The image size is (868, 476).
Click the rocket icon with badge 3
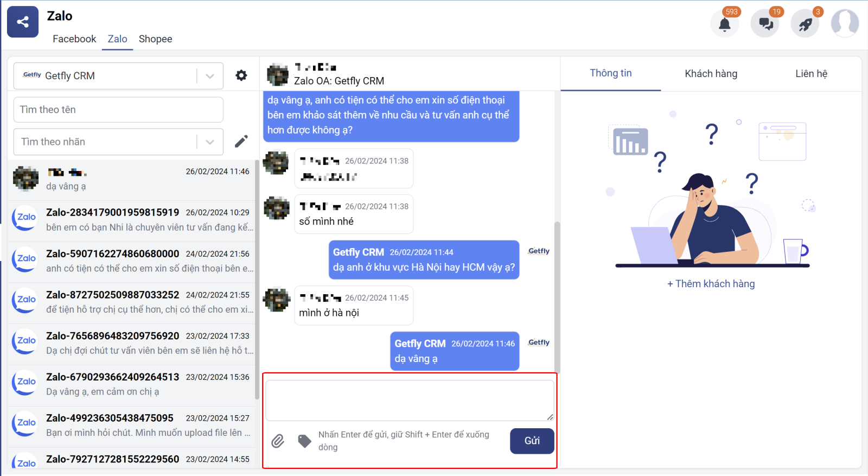(x=805, y=24)
